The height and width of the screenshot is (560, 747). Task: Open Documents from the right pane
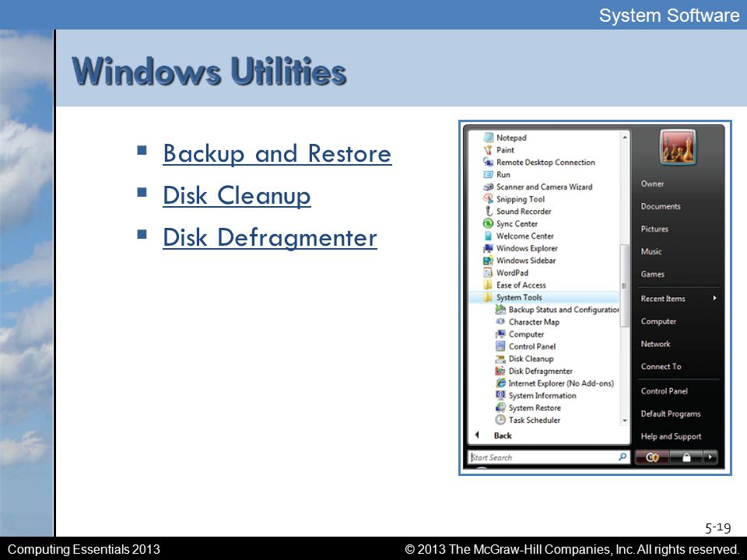[661, 206]
